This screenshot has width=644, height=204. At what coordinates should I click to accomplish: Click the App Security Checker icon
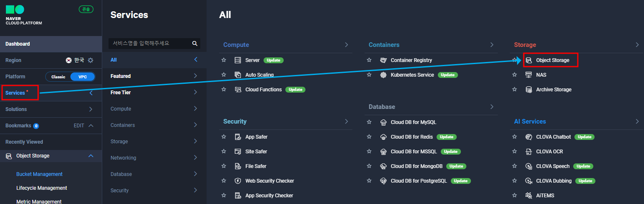pos(238,196)
